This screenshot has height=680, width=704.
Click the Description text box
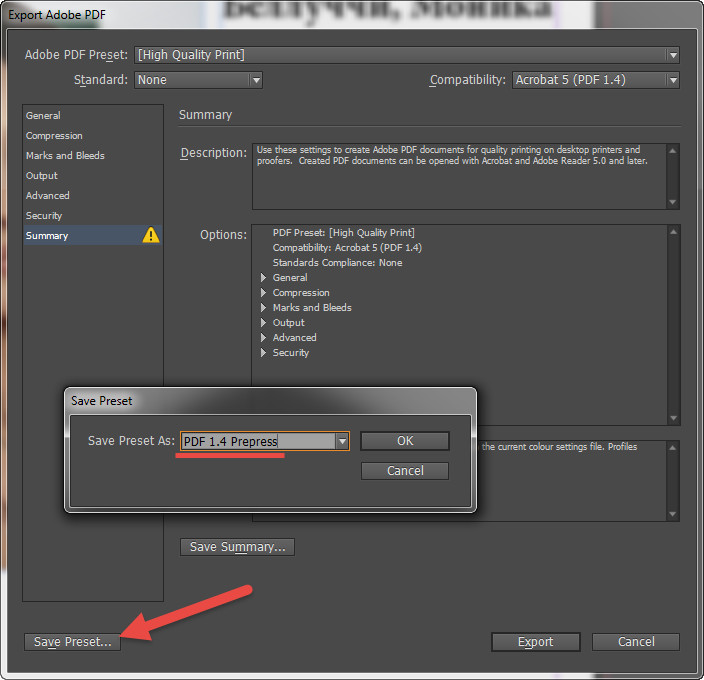(x=460, y=176)
